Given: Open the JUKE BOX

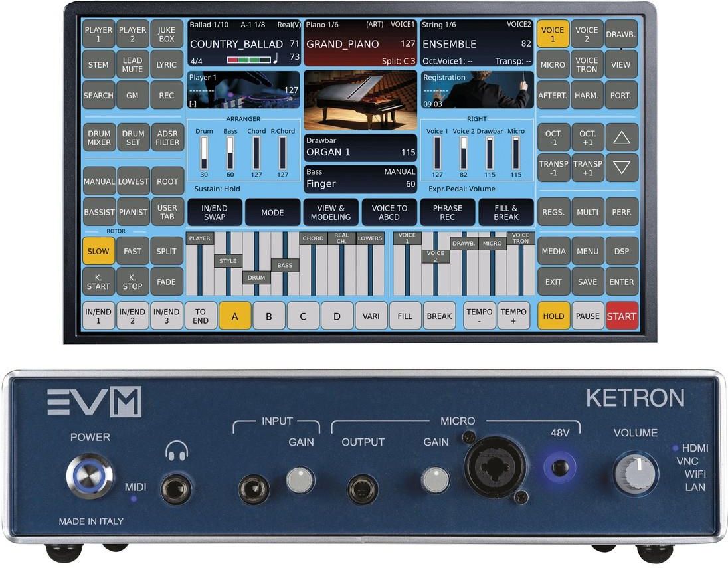Looking at the screenshot, I should [x=166, y=34].
